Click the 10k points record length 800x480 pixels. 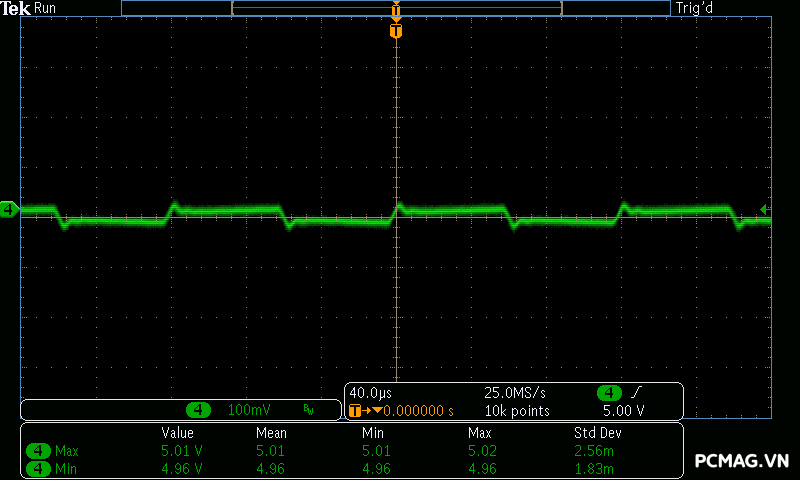pos(517,410)
